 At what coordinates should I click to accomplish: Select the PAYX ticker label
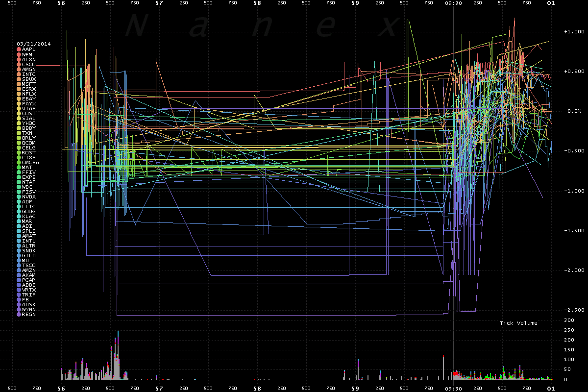pos(29,103)
